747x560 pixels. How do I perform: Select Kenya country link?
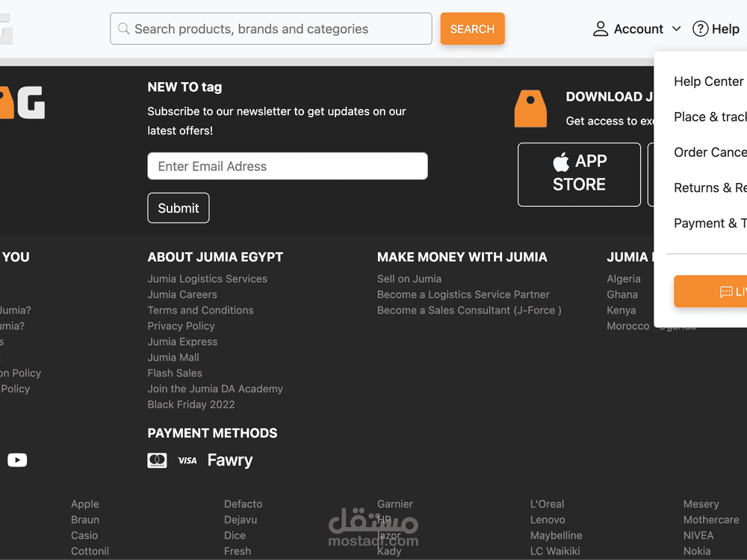point(622,310)
